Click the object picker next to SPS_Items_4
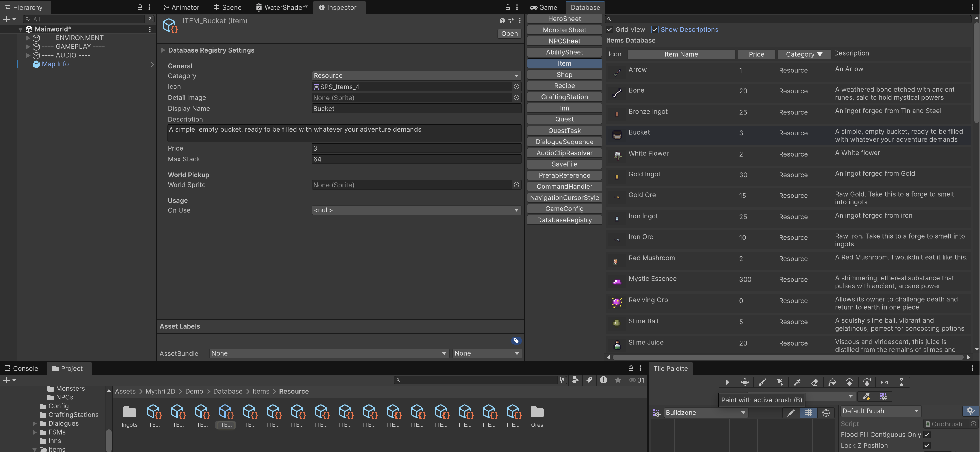The image size is (980, 452). click(516, 87)
